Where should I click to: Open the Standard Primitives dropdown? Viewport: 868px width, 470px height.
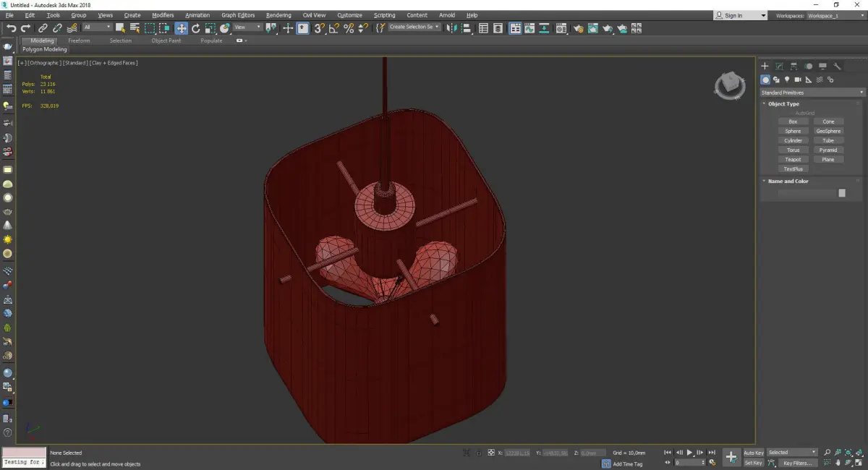coord(812,93)
